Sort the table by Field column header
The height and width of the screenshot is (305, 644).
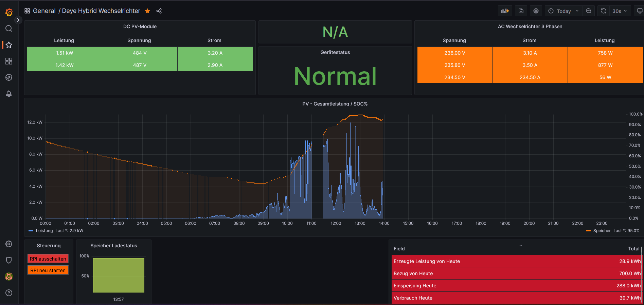coord(399,249)
